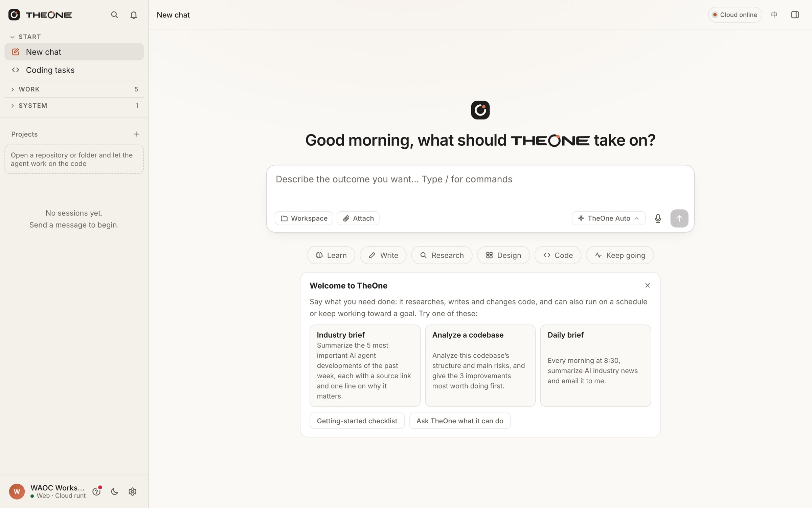Click the search icon in the sidebar header
The image size is (812, 508).
(x=114, y=15)
